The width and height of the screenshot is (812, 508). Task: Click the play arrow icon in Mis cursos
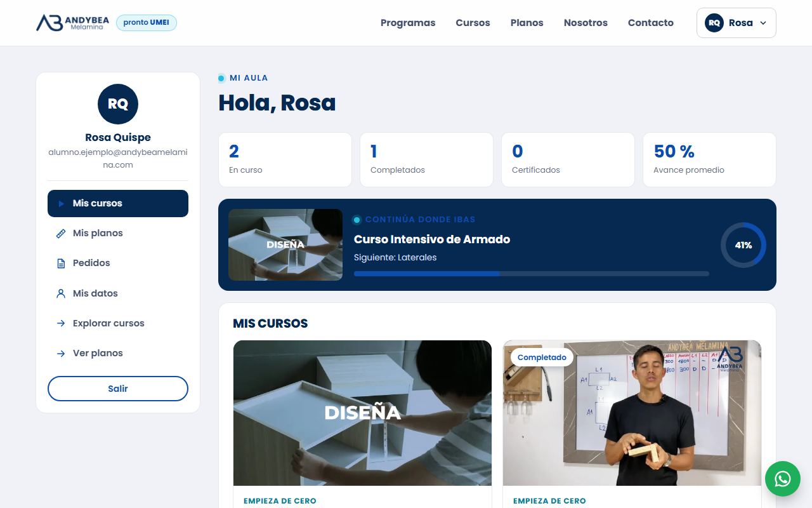click(61, 204)
